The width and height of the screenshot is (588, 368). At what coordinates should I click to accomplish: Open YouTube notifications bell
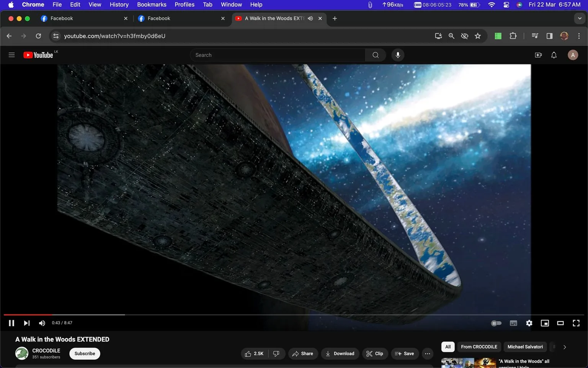pyautogui.click(x=554, y=54)
